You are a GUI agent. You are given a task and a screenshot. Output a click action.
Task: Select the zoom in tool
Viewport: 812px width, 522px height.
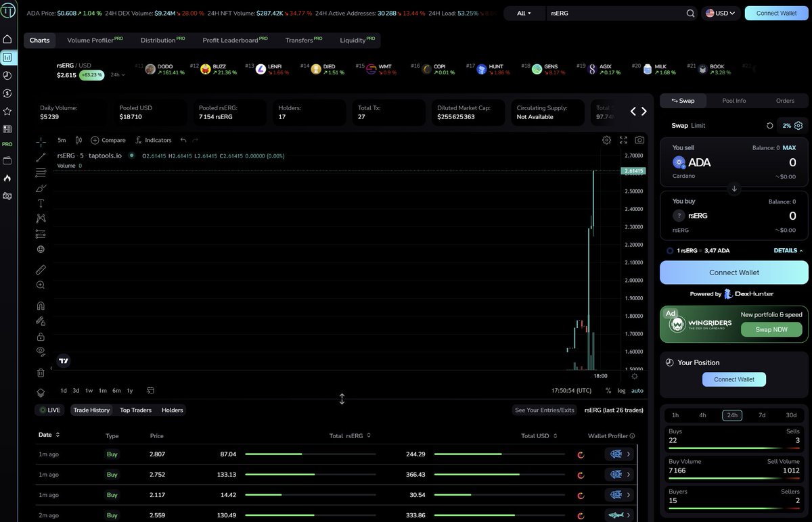pyautogui.click(x=41, y=285)
